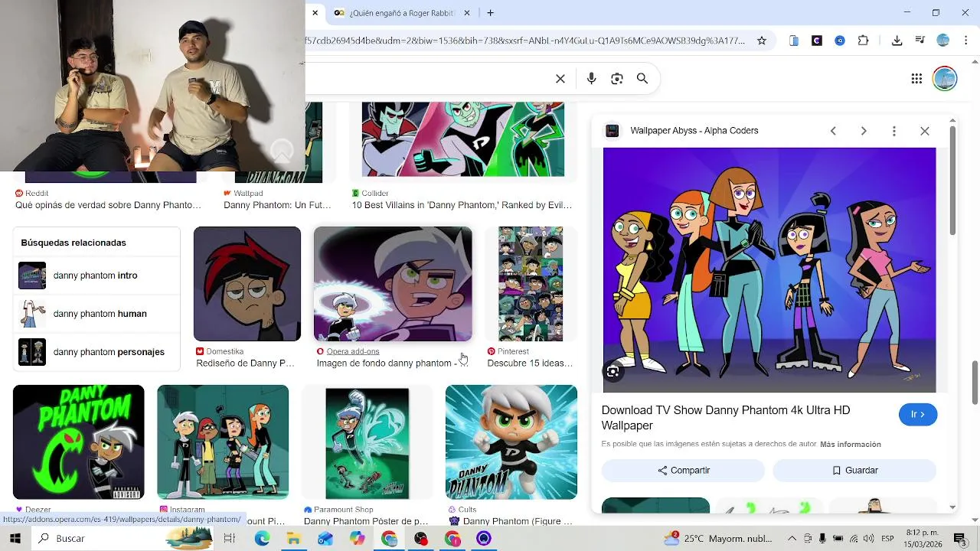Open the Download TV Show Danny Phantom title
This screenshot has width=980, height=551.
(x=726, y=418)
